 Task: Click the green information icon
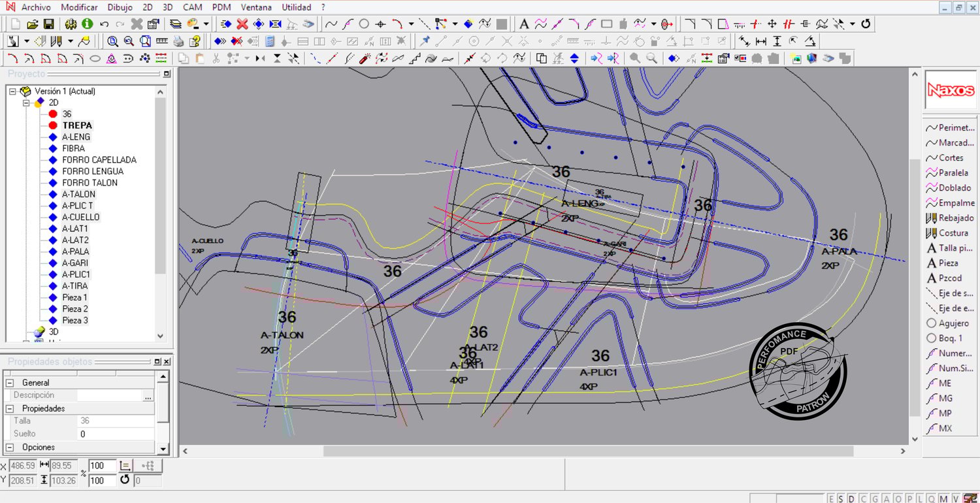coord(86,24)
